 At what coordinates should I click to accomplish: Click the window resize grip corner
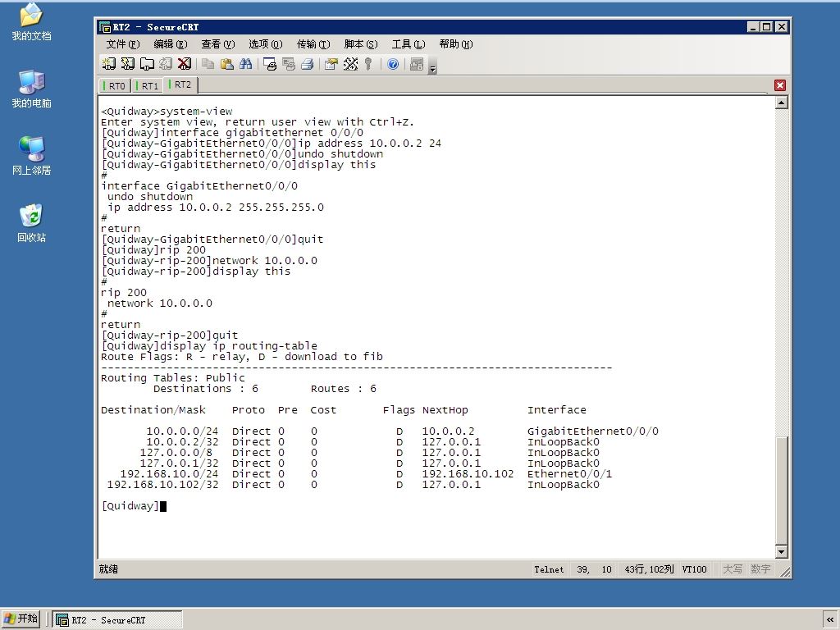pos(785,572)
